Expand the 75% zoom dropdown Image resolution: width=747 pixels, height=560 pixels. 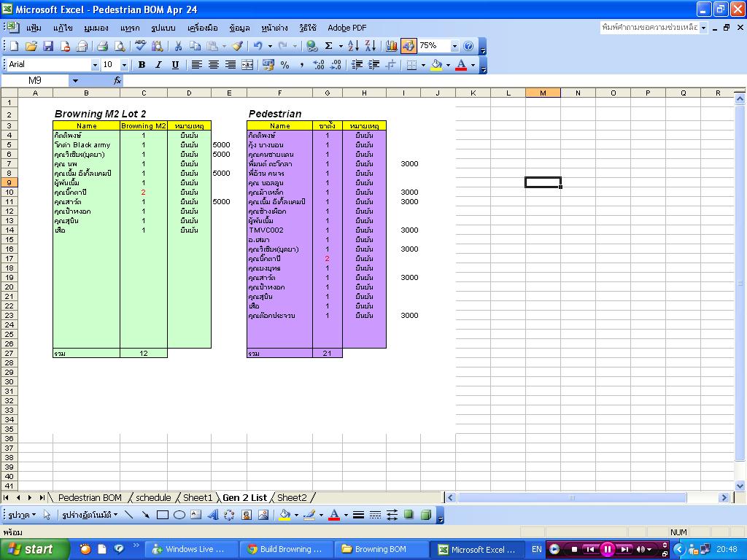point(454,46)
